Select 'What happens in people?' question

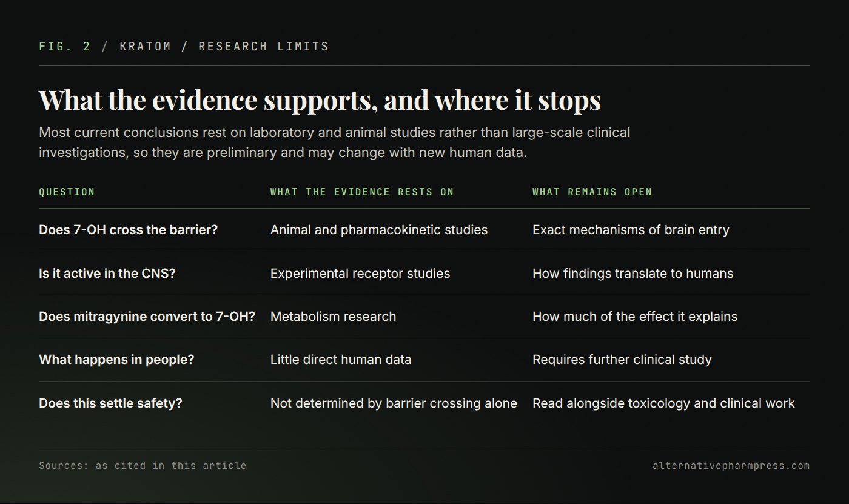click(x=116, y=360)
